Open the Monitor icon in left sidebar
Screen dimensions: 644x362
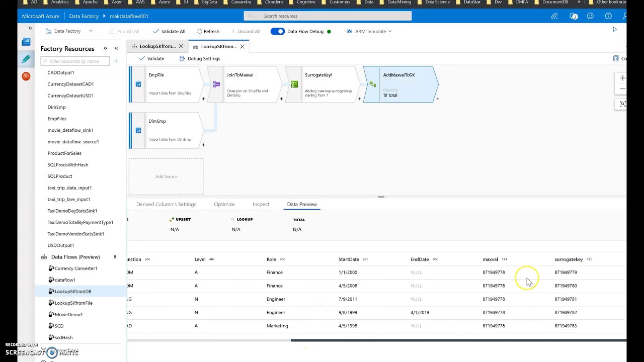pyautogui.click(x=26, y=76)
